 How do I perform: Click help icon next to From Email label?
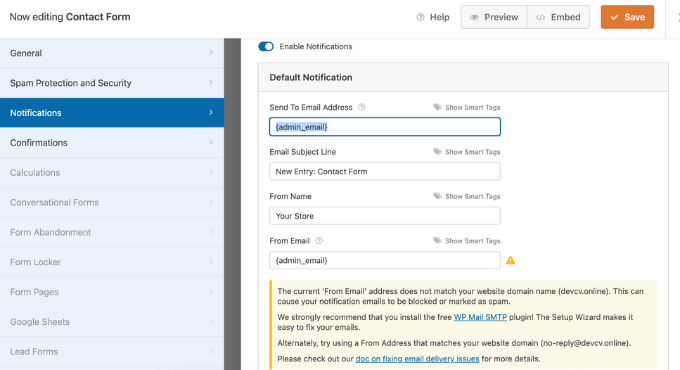tap(319, 241)
